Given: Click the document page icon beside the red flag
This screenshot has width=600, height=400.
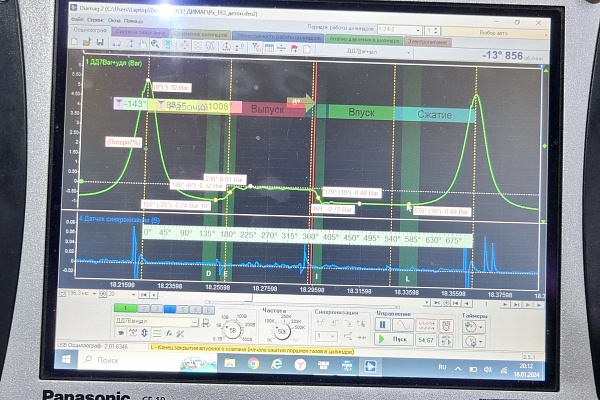Looking at the screenshot, I should pyautogui.click(x=307, y=49).
